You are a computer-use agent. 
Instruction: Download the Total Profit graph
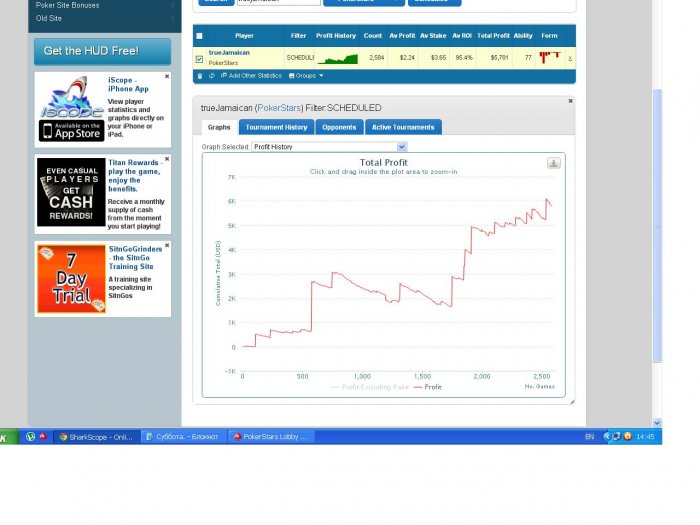point(554,163)
